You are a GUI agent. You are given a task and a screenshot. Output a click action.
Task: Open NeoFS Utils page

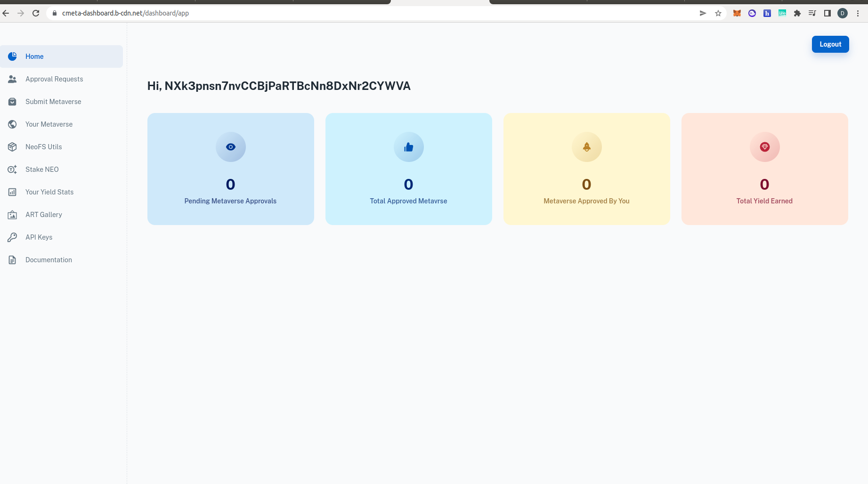pyautogui.click(x=61, y=147)
